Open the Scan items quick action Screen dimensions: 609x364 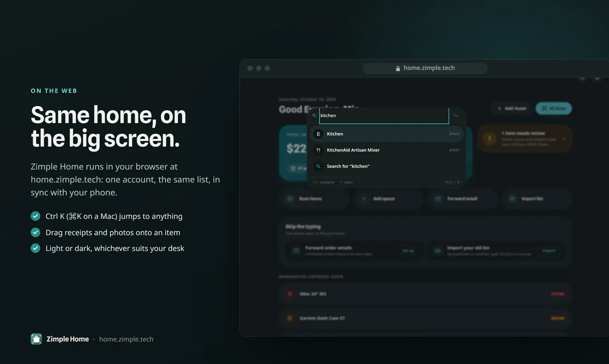point(315,199)
